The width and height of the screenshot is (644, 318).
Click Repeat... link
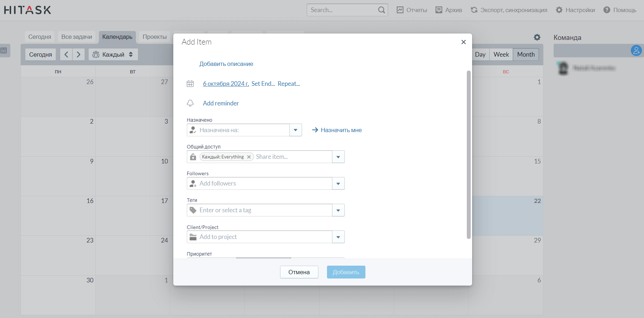coord(289,84)
